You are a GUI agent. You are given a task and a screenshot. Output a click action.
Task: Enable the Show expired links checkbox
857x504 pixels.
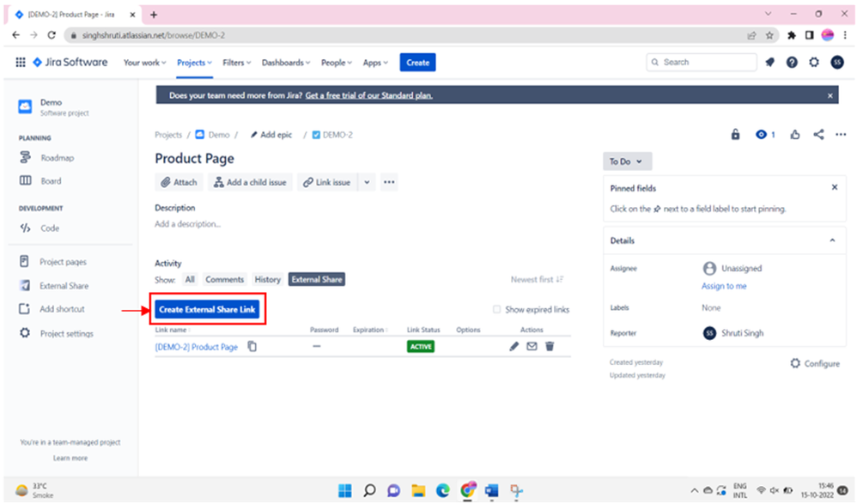(496, 309)
